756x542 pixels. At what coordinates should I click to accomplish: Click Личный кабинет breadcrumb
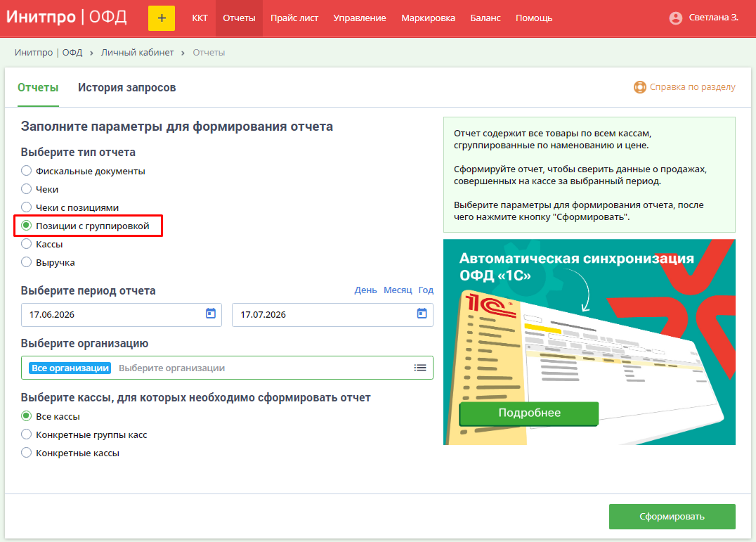(138, 53)
